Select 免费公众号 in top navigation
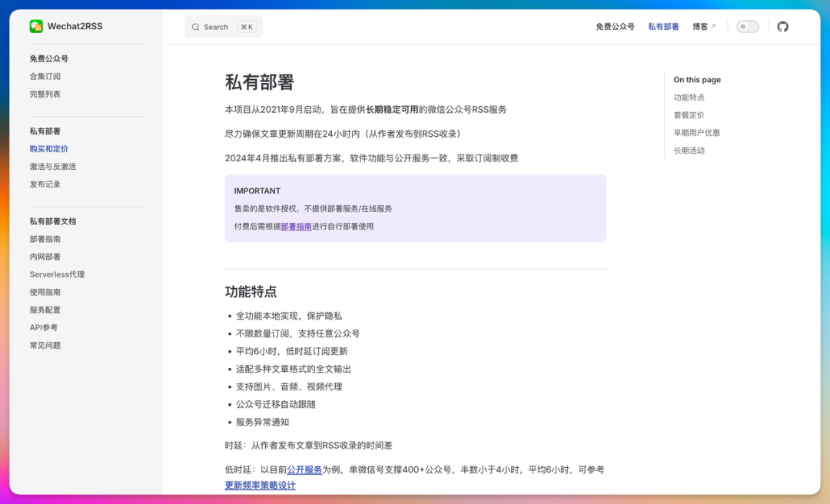This screenshot has height=504, width=830. click(615, 26)
